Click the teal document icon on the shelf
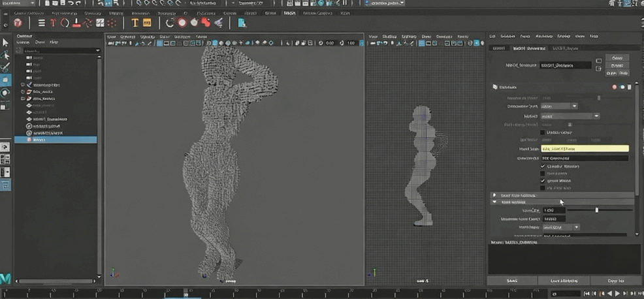The height and width of the screenshot is (299, 644). (242, 22)
